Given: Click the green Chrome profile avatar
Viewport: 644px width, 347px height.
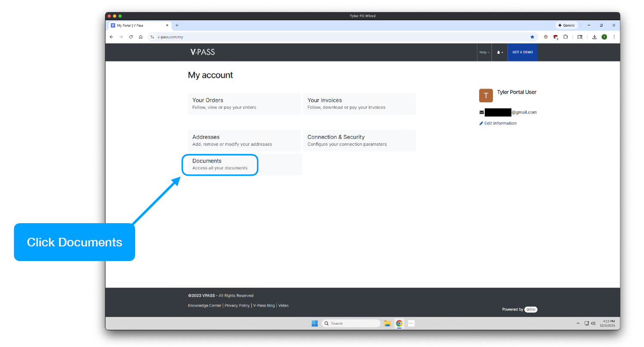Looking at the screenshot, I should [604, 37].
